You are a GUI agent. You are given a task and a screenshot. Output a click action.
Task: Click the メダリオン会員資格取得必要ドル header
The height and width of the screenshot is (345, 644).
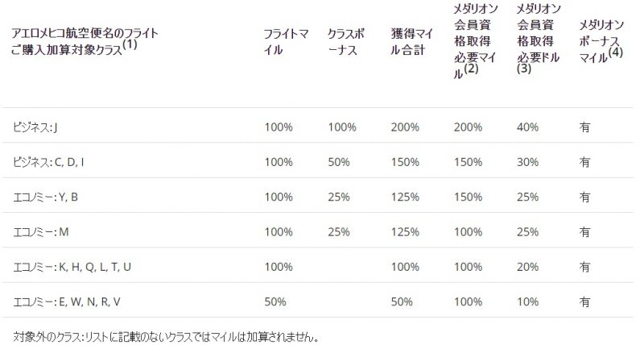coord(539,39)
